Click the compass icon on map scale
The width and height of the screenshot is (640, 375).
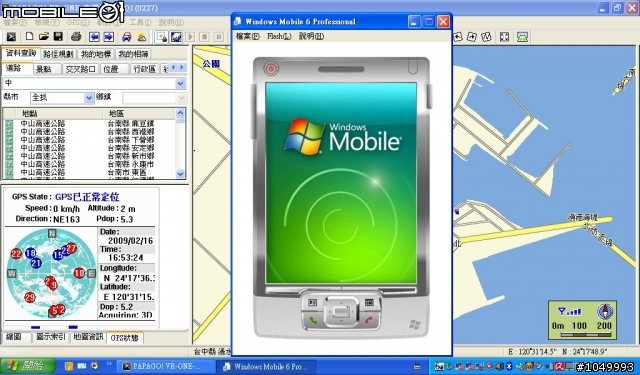[605, 311]
